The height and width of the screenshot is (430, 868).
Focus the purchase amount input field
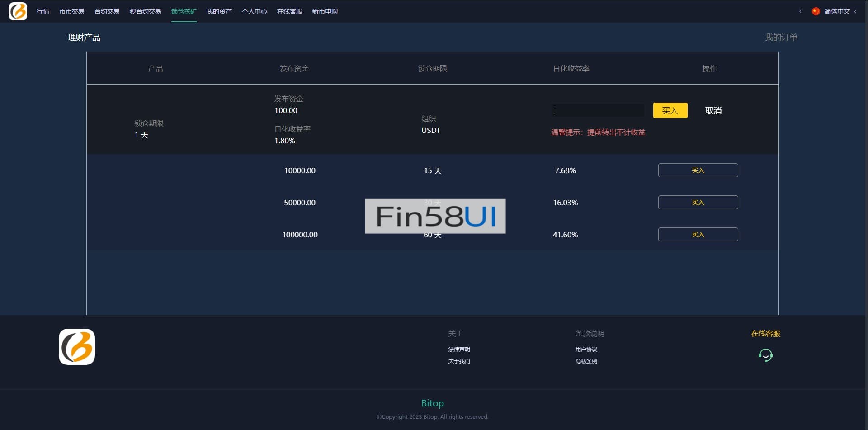point(598,110)
